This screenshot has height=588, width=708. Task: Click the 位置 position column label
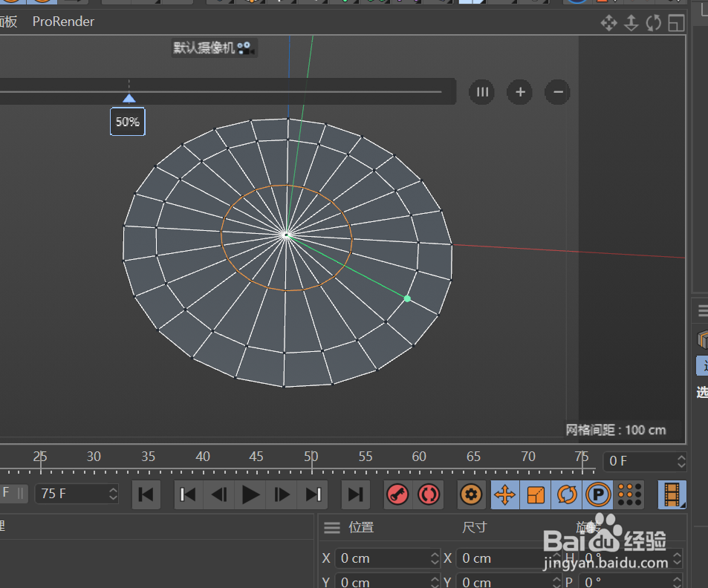click(361, 527)
